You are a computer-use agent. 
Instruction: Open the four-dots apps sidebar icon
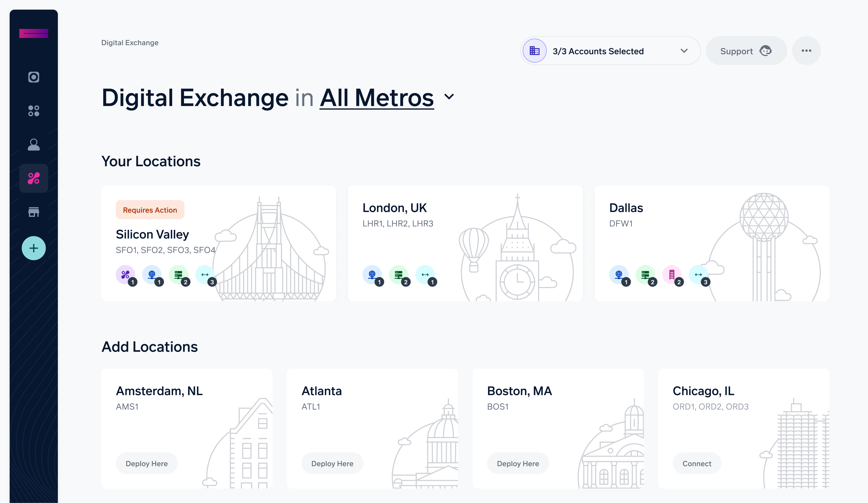pos(33,111)
